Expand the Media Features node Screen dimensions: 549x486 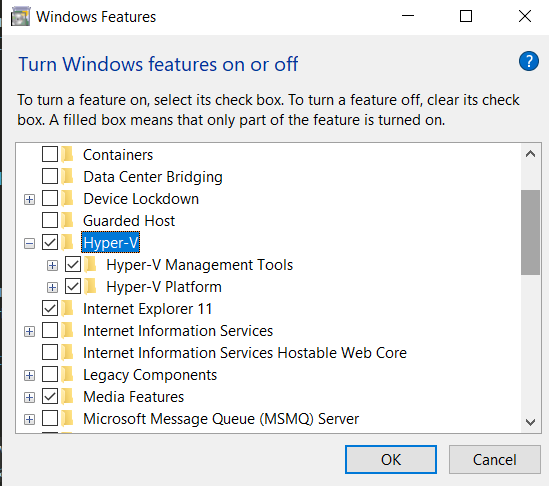coord(29,397)
